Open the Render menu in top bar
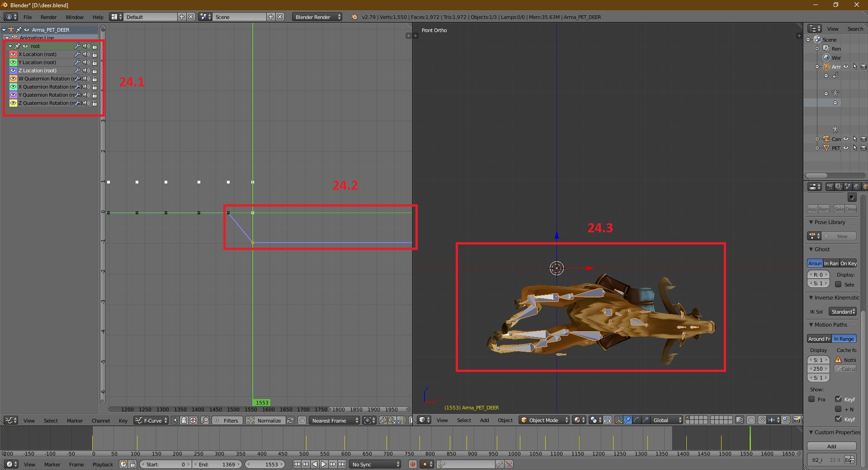Screen dimensions: 868x470 click(x=48, y=17)
